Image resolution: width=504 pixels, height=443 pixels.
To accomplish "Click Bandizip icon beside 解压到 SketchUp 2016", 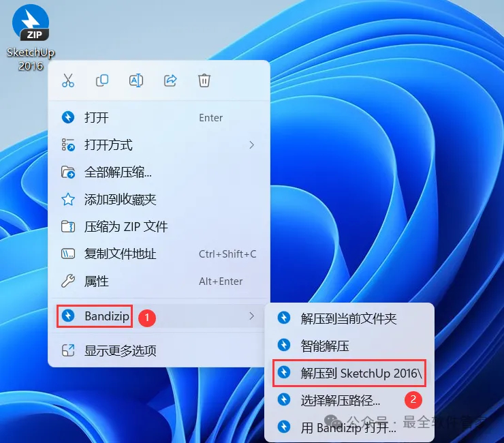I will coord(284,372).
